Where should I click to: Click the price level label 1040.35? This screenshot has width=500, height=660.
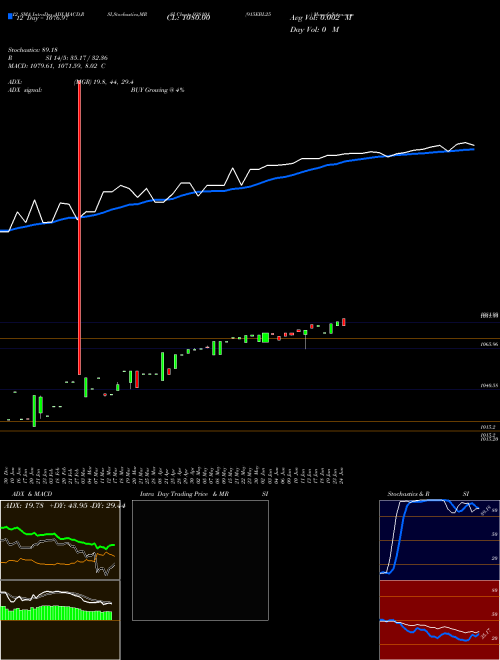tap(489, 385)
